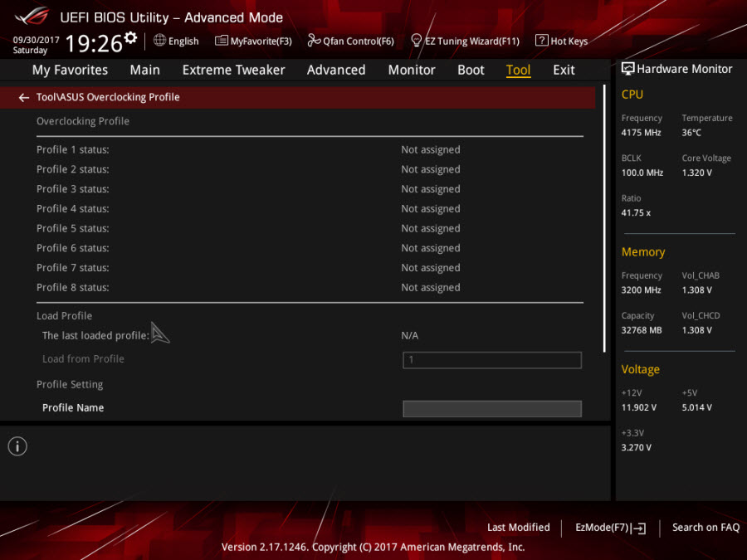The height and width of the screenshot is (560, 747).
Task: Select Profile 5 status row
Action: click(310, 228)
